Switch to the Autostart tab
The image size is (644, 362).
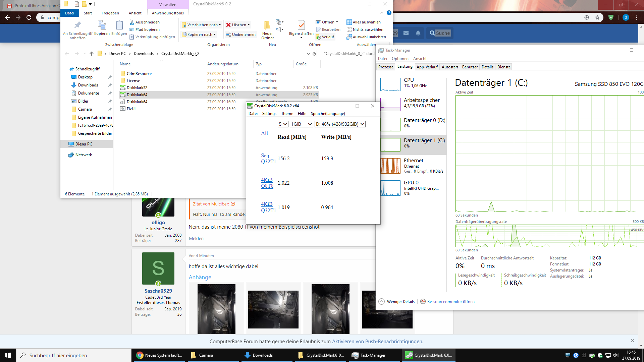(x=449, y=67)
